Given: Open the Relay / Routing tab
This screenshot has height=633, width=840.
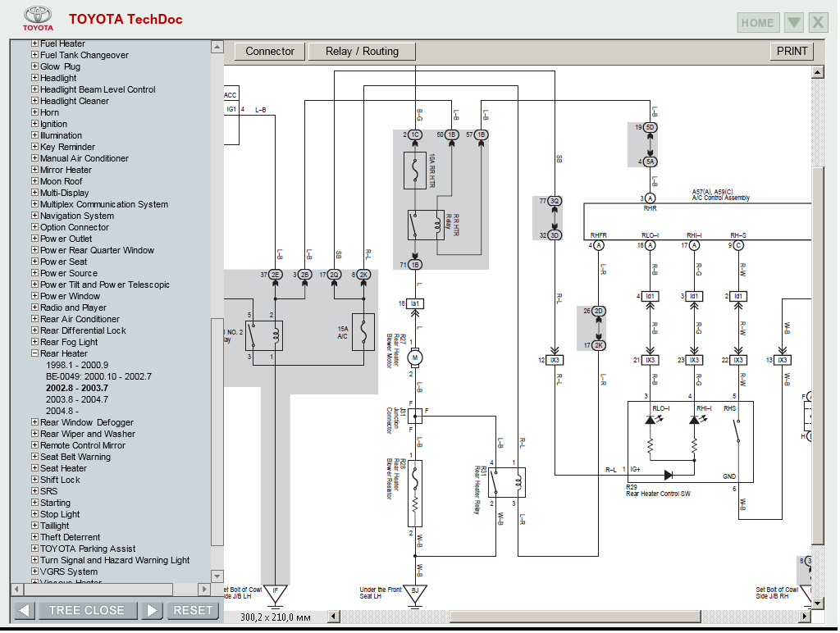Looking at the screenshot, I should tap(362, 52).
